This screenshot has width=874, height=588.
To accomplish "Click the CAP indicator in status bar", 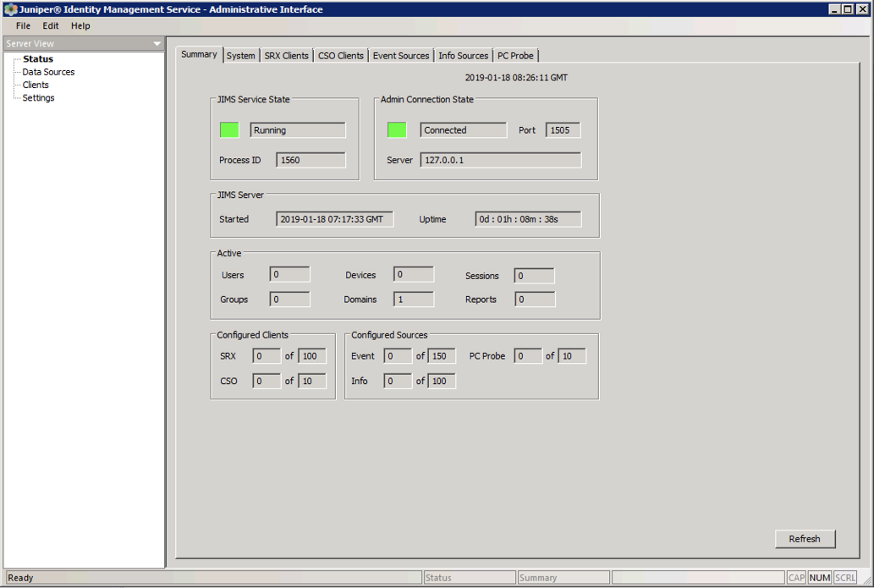I will pyautogui.click(x=796, y=578).
